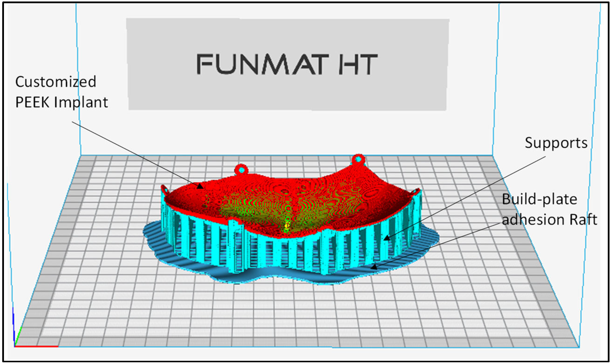
Task: Click the arrowhead pointing at the implant
Action: click(200, 186)
